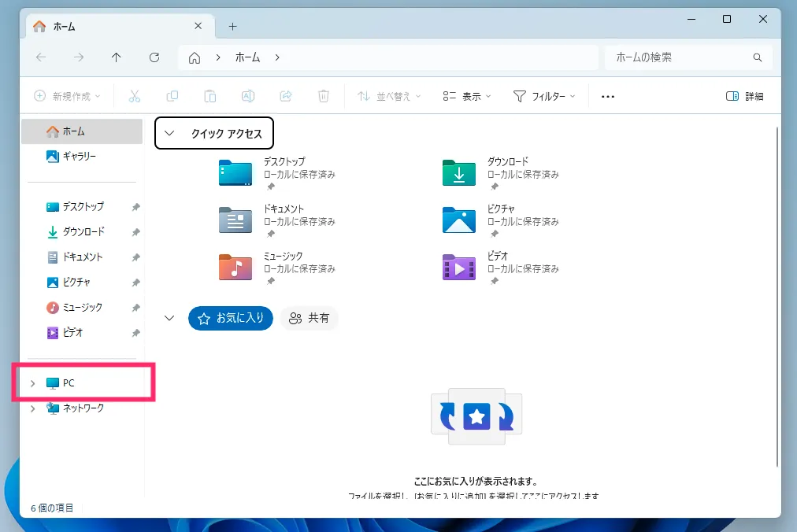
Task: Click the search magnifier icon
Action: (758, 57)
